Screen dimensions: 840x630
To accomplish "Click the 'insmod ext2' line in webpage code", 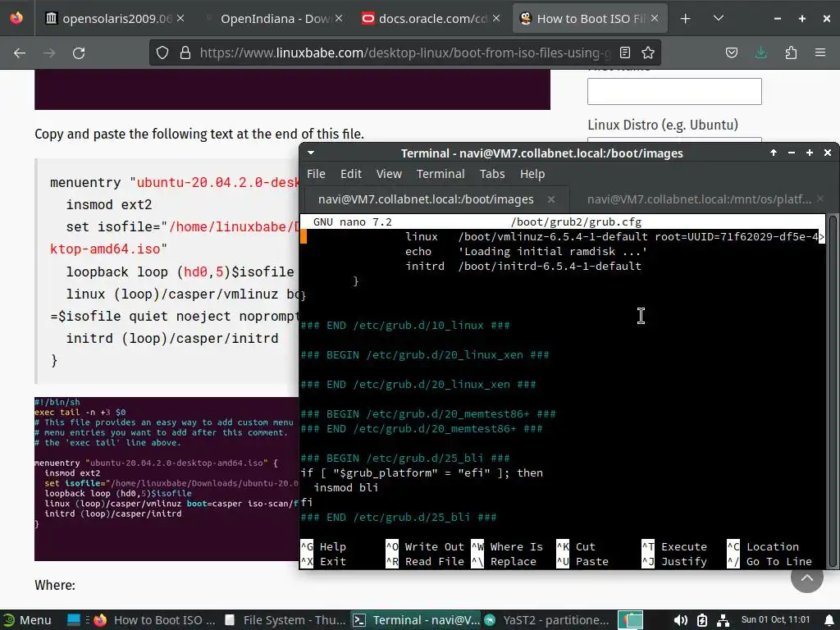I will click(109, 204).
